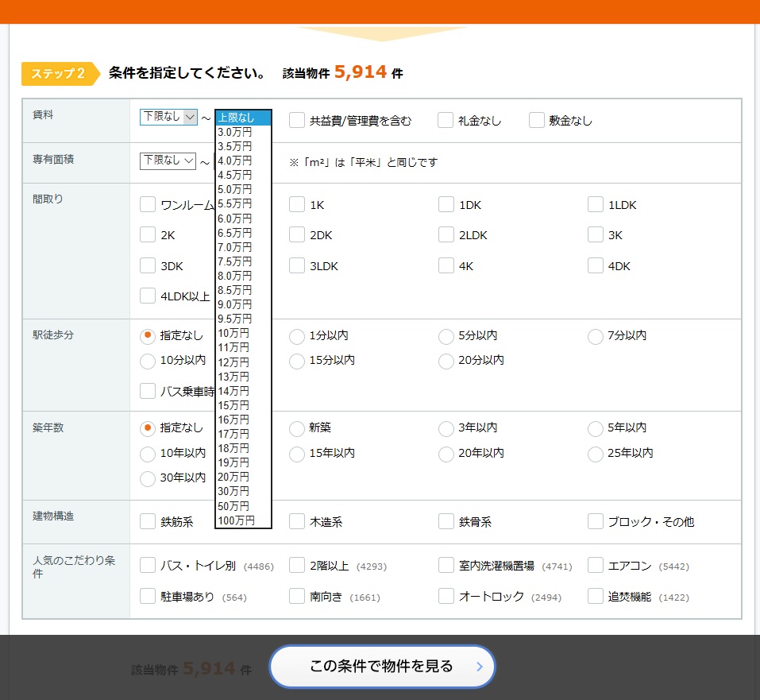Image resolution: width=760 pixels, height=700 pixels.
Task: Click the この条件で物件を見る search button
Action: 381,666
